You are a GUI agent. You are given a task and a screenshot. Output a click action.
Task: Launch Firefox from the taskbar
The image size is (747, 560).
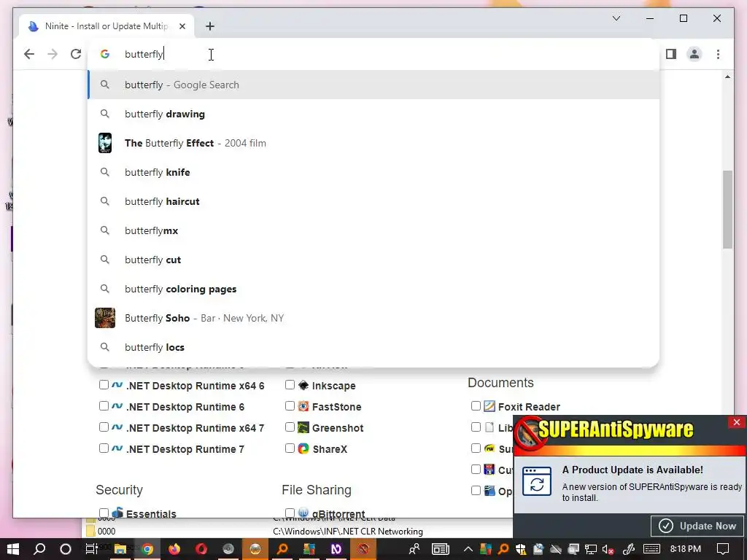174,549
